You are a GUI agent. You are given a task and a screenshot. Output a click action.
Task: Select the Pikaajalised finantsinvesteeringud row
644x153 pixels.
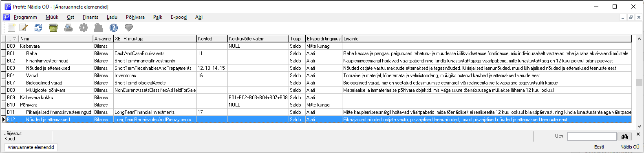click(319, 112)
